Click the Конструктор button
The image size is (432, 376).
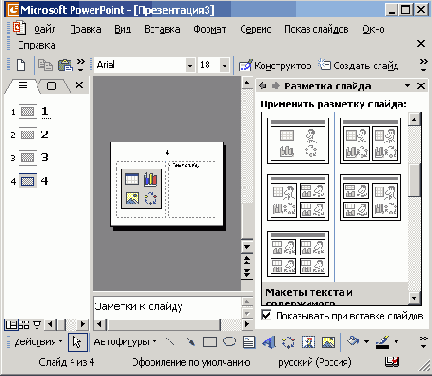point(275,65)
